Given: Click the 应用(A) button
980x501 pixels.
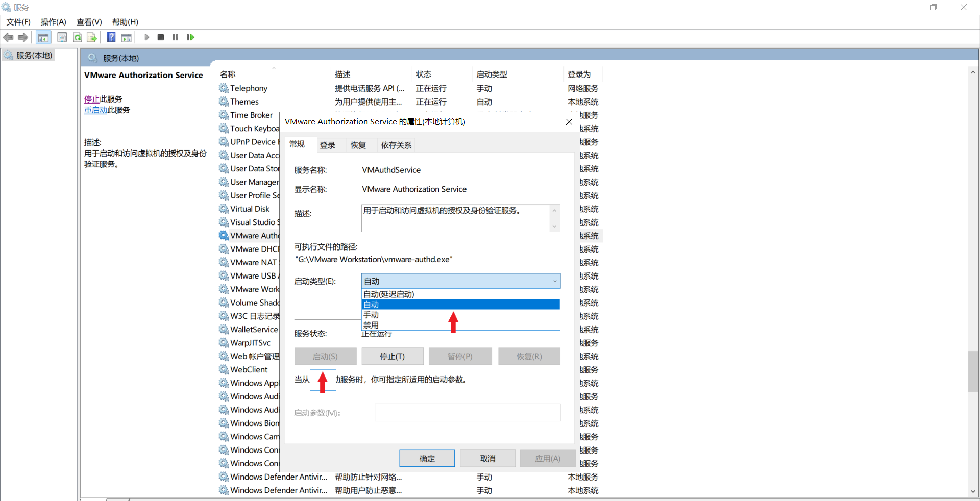Looking at the screenshot, I should 548,459.
